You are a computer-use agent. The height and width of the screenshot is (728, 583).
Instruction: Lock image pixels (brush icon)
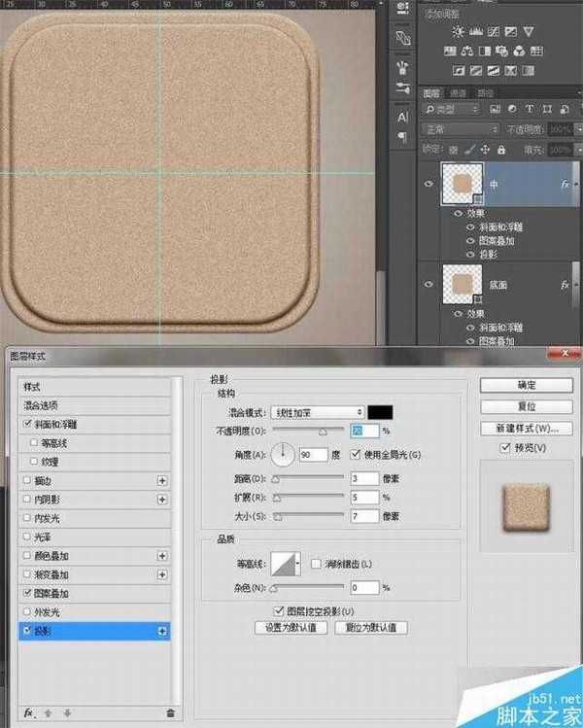tap(469, 150)
